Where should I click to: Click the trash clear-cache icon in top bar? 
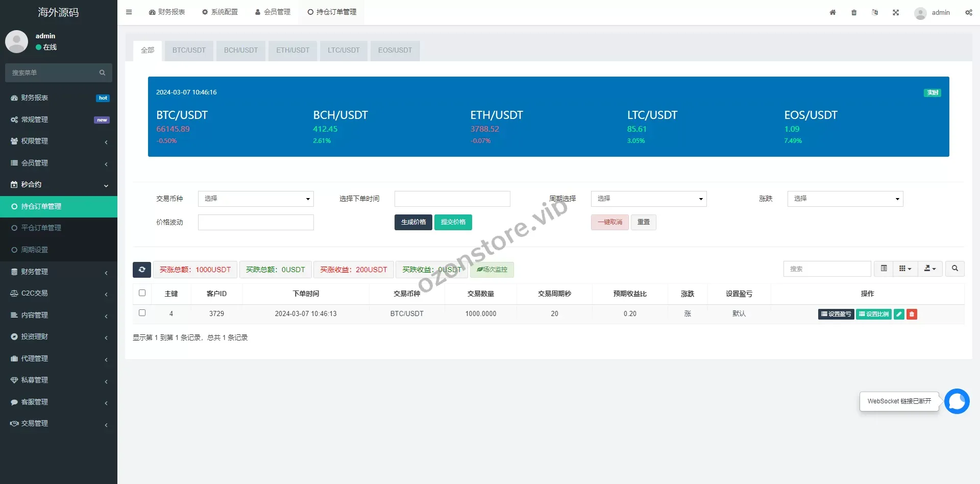[854, 12]
